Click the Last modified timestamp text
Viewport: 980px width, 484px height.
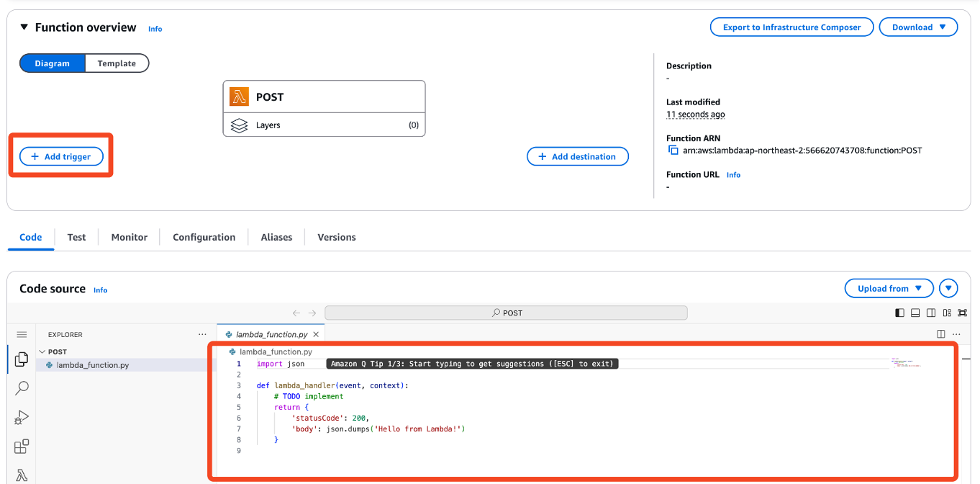click(x=695, y=115)
